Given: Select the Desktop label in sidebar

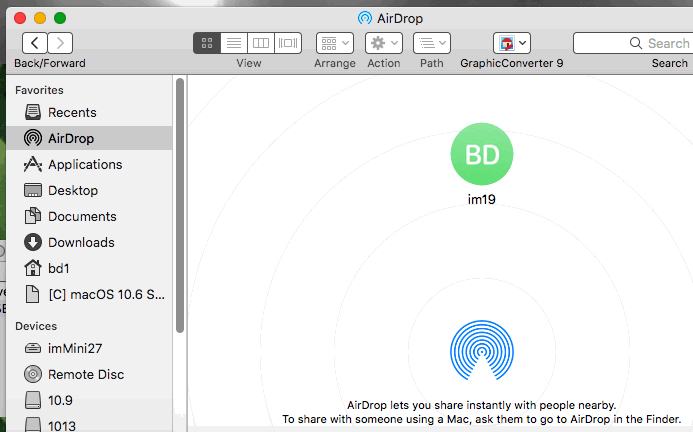Looking at the screenshot, I should [73, 191].
